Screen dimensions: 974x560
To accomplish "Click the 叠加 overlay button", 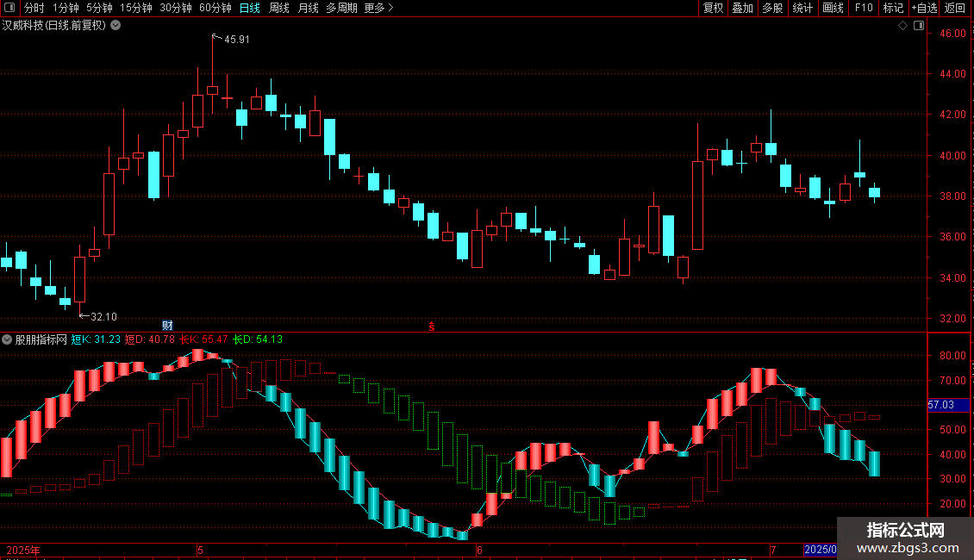I will coord(742,8).
